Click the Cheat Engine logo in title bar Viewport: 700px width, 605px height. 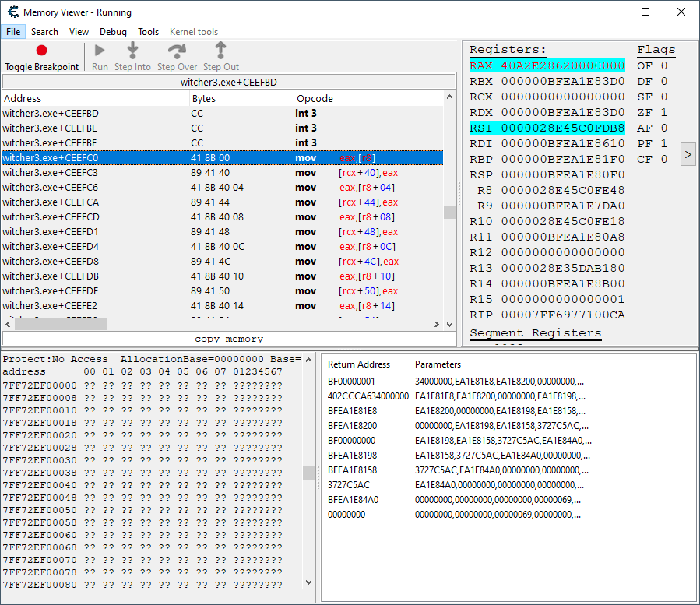[12, 12]
